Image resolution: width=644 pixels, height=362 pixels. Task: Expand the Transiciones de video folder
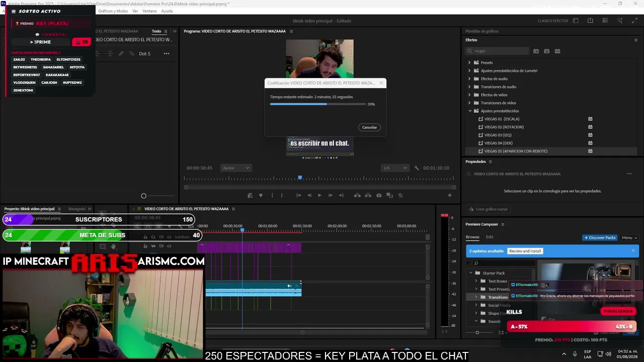(x=469, y=103)
